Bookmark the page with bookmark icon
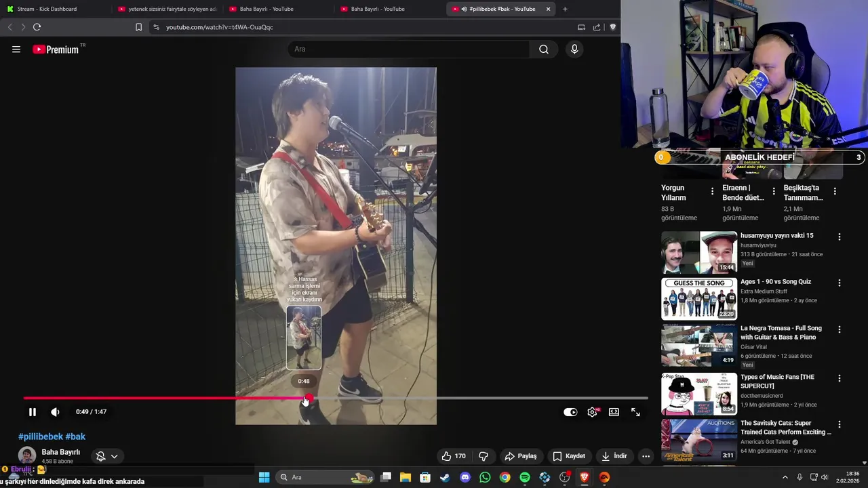Image resolution: width=868 pixels, height=488 pixels. 138,27
